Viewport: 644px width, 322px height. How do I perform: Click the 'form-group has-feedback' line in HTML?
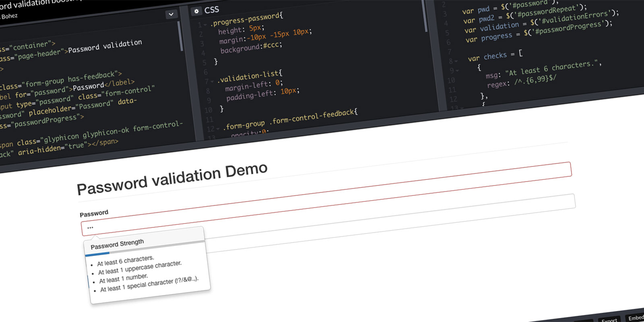[x=61, y=80]
